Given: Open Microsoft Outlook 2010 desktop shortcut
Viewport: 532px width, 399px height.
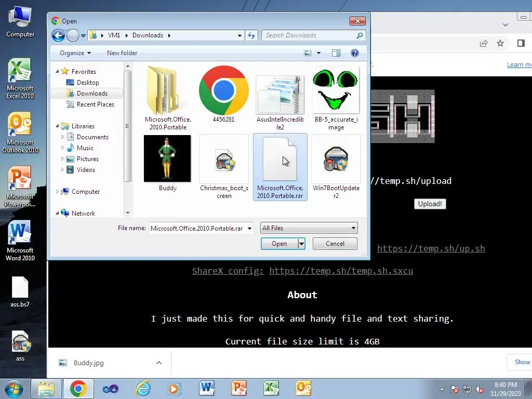Looking at the screenshot, I should (20, 132).
